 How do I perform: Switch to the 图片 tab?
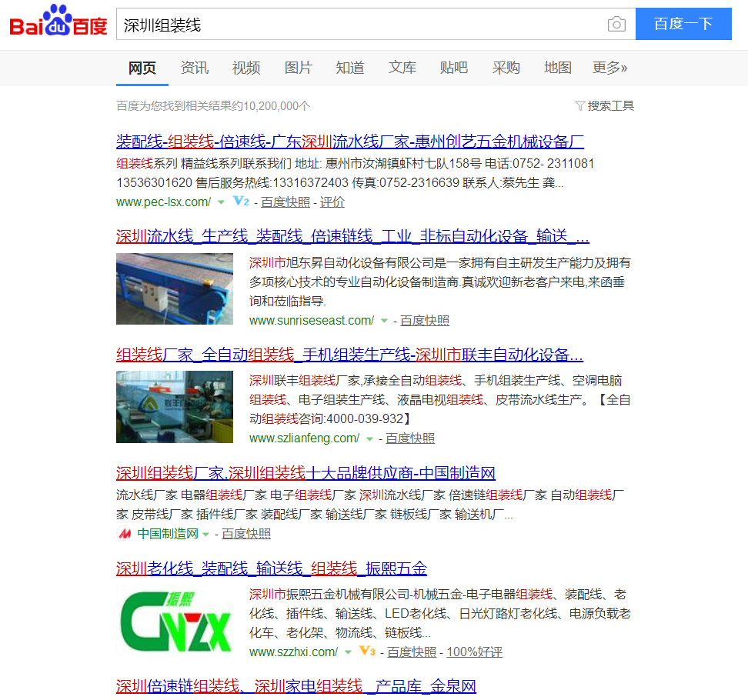(x=298, y=68)
